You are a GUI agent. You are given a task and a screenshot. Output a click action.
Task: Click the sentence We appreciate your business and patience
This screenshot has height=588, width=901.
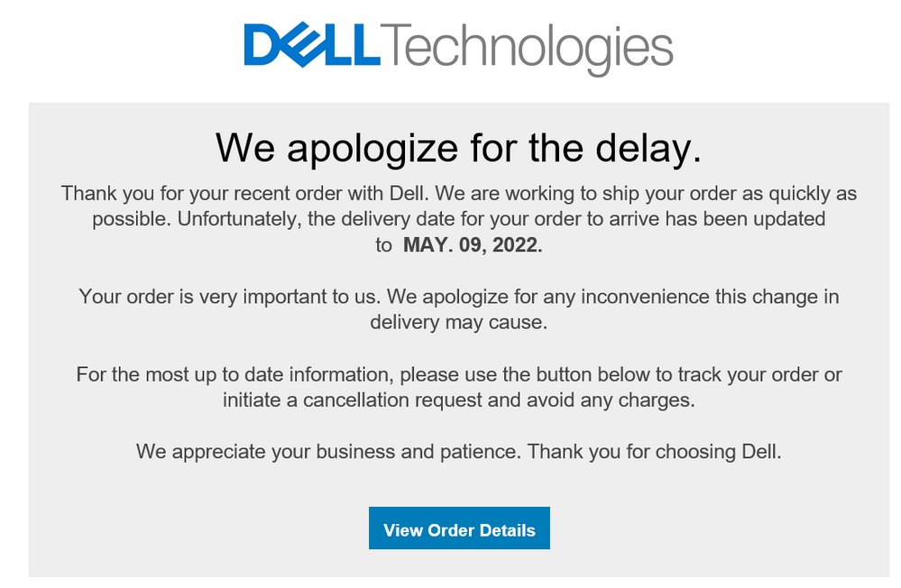tap(328, 452)
